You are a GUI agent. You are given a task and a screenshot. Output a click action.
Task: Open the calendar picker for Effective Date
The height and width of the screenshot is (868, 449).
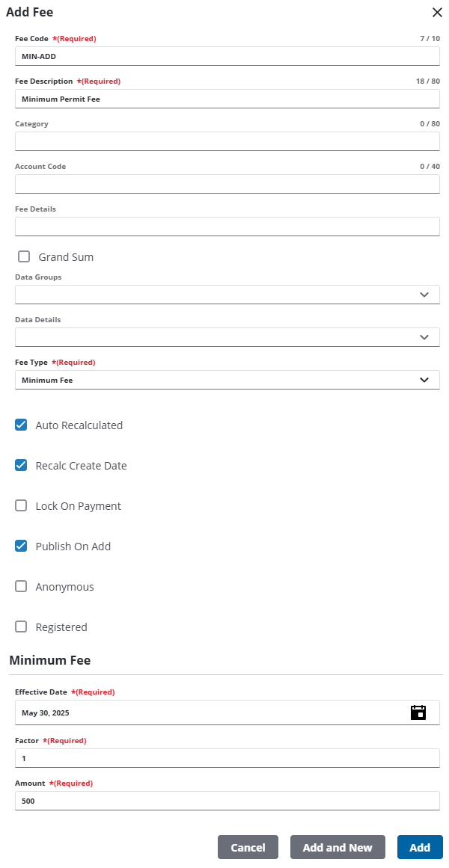pos(419,712)
